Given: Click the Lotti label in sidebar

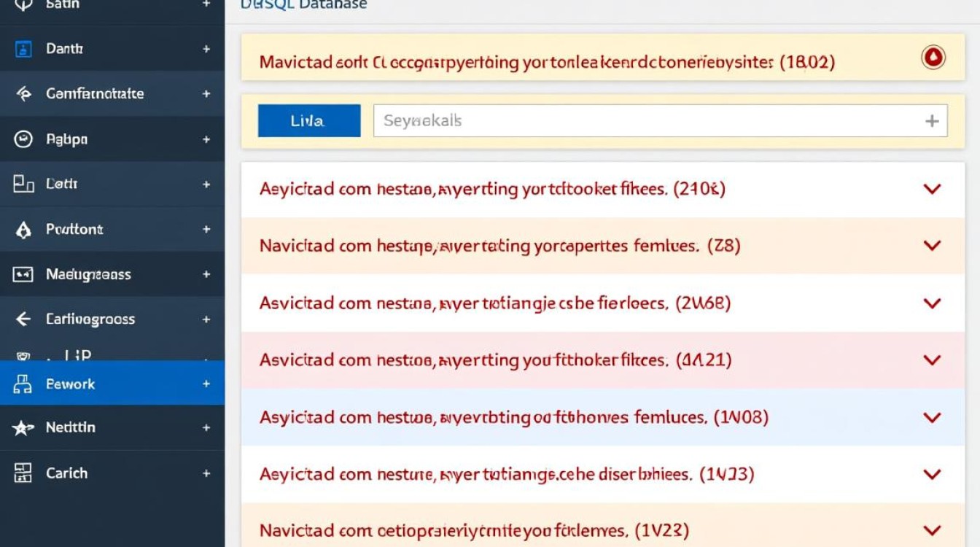Looking at the screenshot, I should [x=62, y=185].
